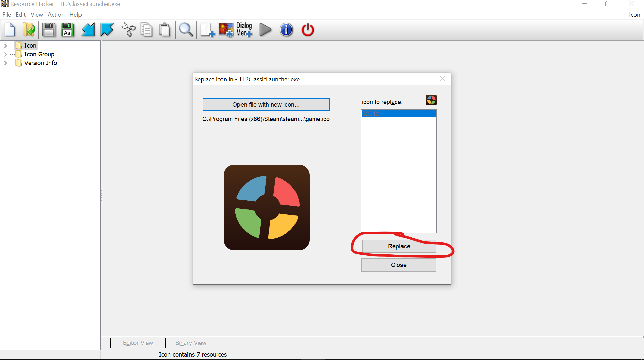Open the View menu
Screen dimensions: 644x360
click(37, 15)
